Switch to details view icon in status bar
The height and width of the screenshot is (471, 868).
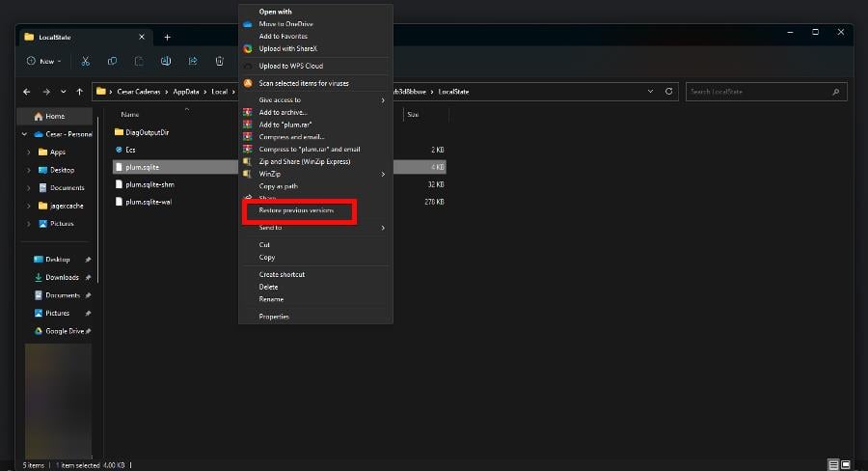pyautogui.click(x=833, y=465)
